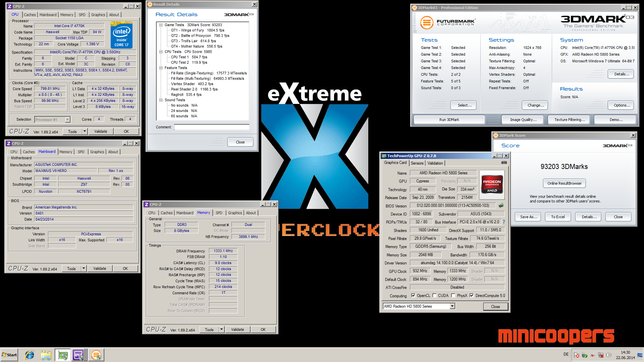
Task: Click the volume speaker tray icon
Action: pos(609,355)
